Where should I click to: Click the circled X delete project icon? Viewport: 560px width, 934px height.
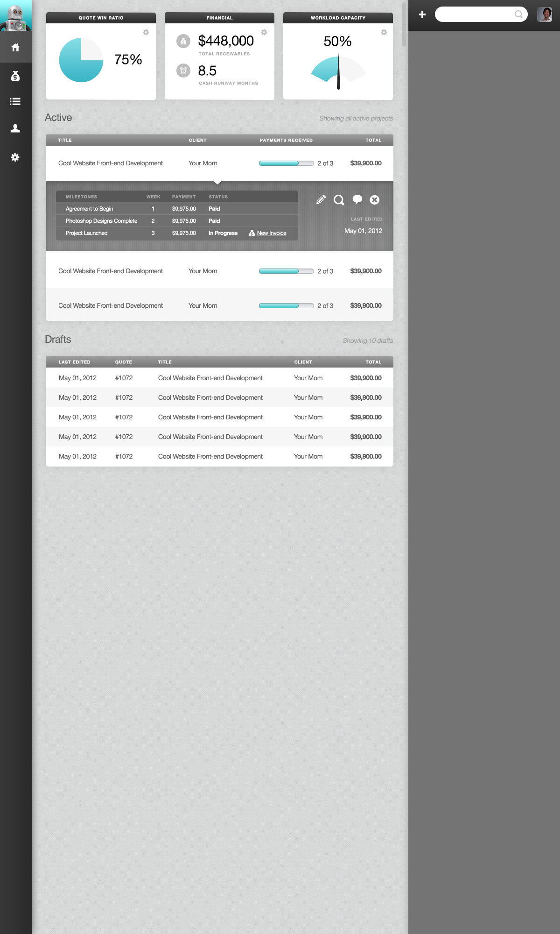[375, 200]
